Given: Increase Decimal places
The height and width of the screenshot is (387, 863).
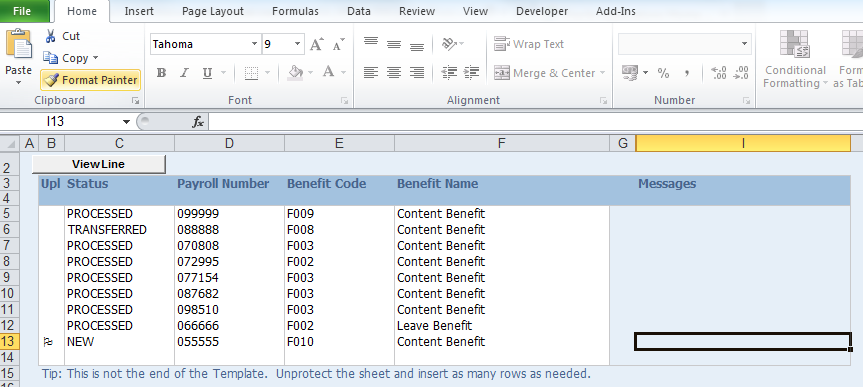Looking at the screenshot, I should [x=719, y=73].
